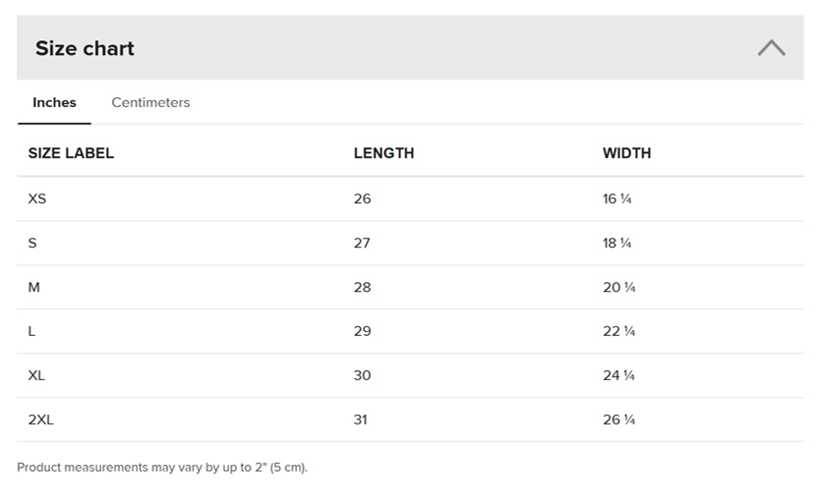This screenshot has width=821, height=504.
Task: Click the length value 26 for XS
Action: [x=363, y=198]
